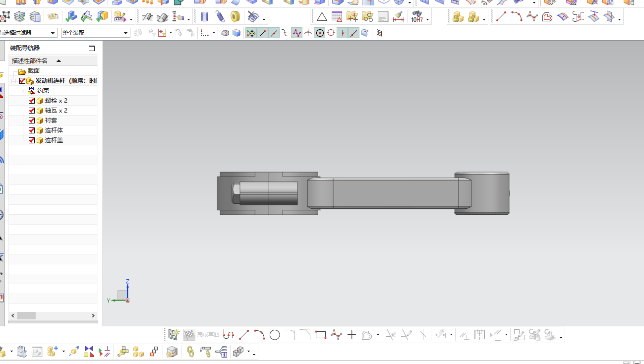Uncheck the 螺栓 x 2 component checkbox
The image size is (644, 364).
pos(32,101)
